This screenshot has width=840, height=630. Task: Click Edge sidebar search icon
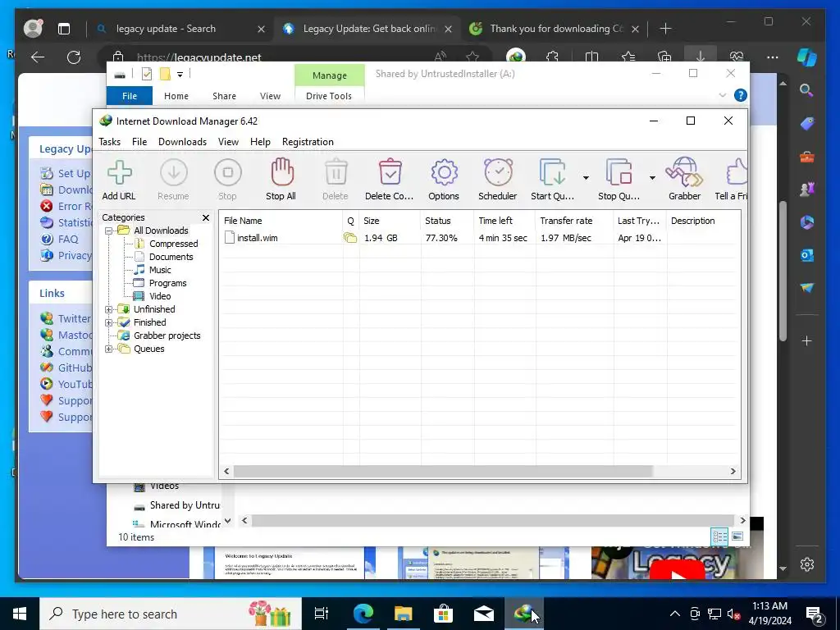coord(806,90)
